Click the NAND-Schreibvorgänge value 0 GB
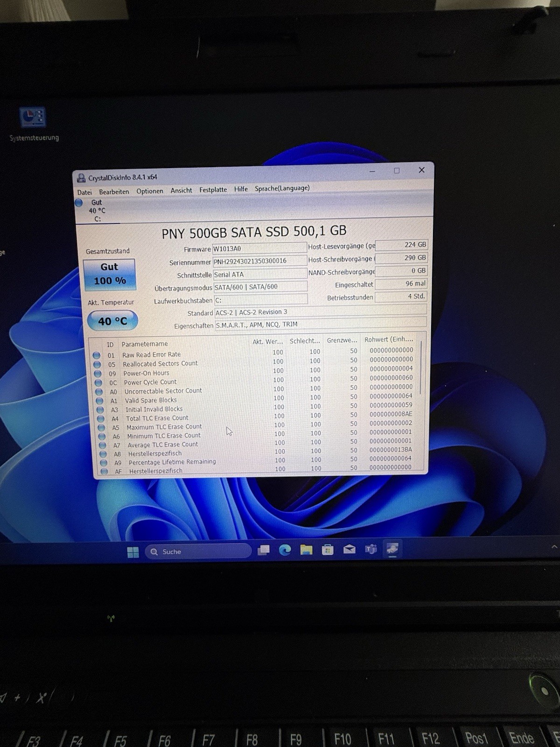Viewport: 560px width, 747px height. click(x=401, y=270)
